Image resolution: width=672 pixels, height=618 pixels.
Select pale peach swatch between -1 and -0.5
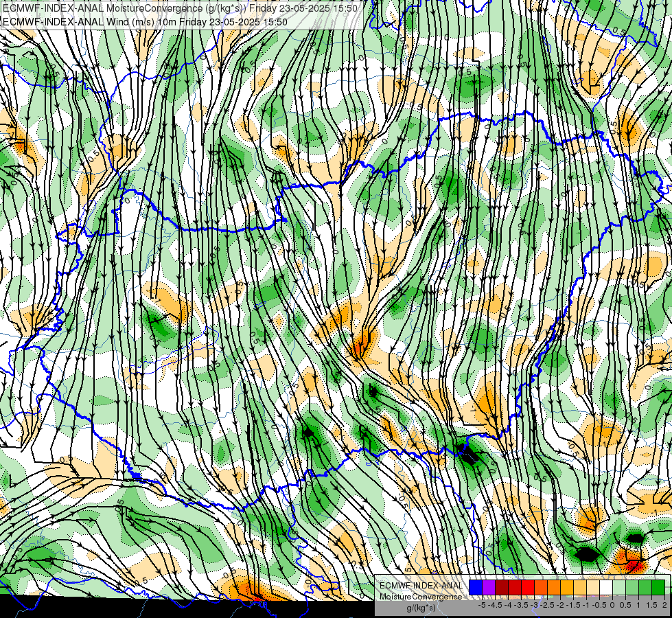[x=593, y=588]
